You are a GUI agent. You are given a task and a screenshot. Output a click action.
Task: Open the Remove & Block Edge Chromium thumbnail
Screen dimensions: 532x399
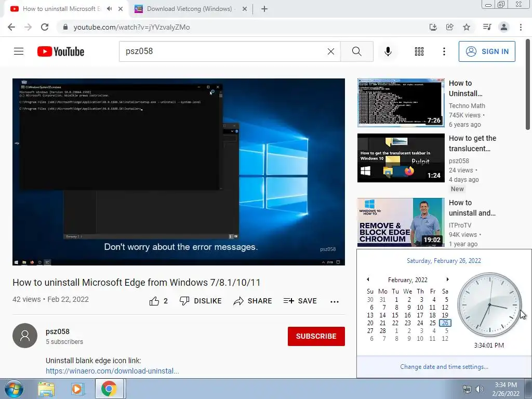point(401,222)
